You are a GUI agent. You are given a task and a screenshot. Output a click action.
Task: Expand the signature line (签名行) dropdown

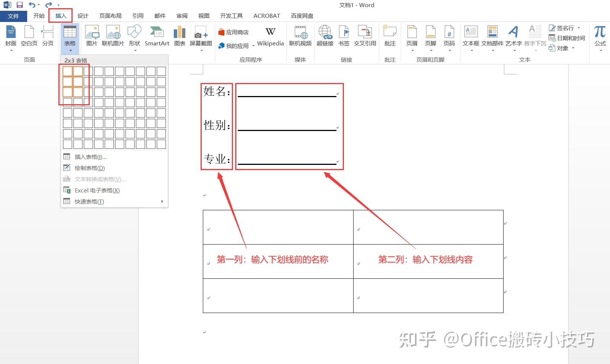(579, 28)
